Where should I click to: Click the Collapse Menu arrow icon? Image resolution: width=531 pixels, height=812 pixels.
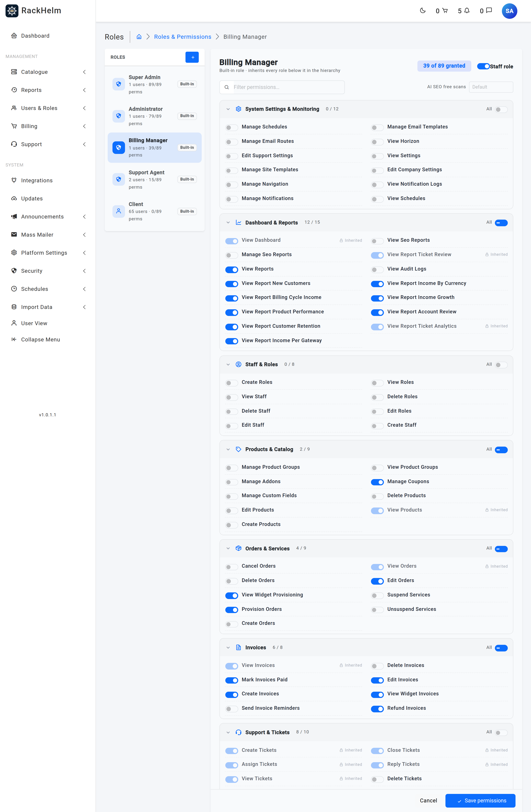(x=14, y=339)
